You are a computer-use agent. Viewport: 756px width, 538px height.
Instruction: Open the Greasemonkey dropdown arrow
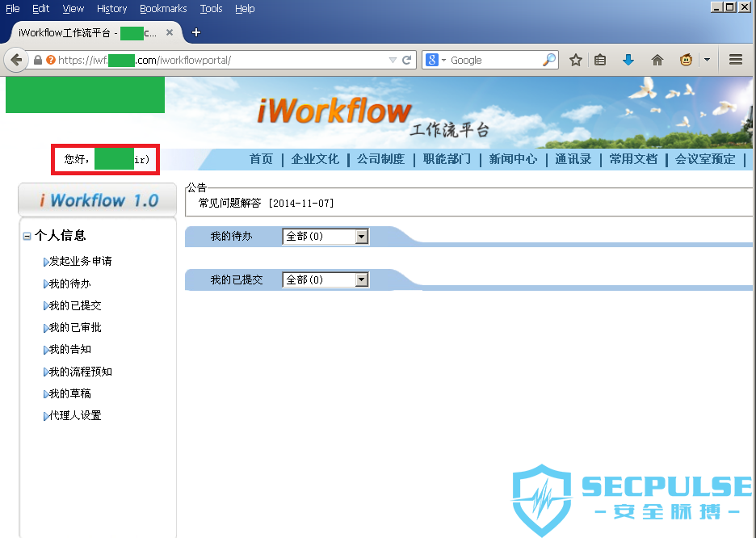coord(707,61)
